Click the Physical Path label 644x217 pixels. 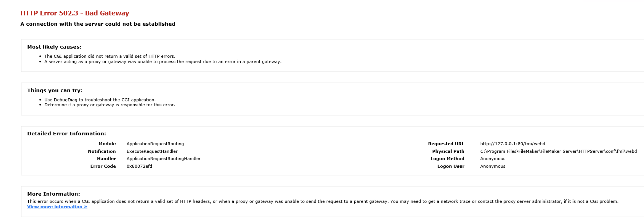click(448, 151)
